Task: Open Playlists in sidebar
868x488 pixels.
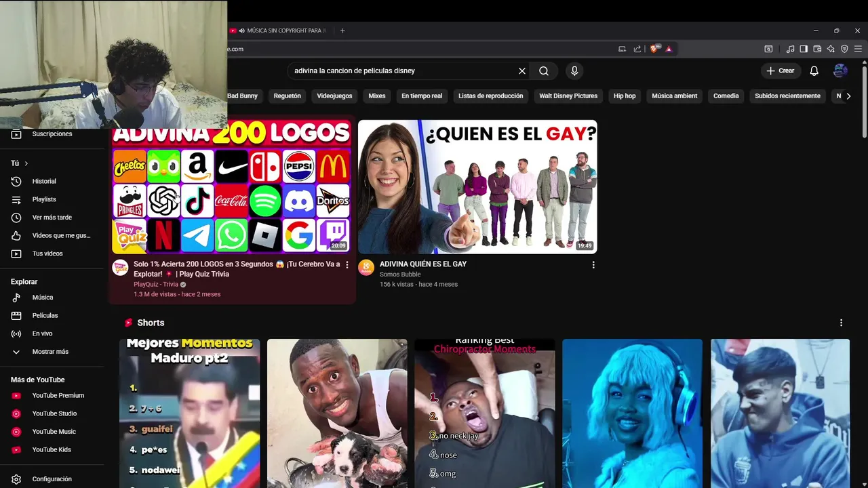Action: pos(52,199)
